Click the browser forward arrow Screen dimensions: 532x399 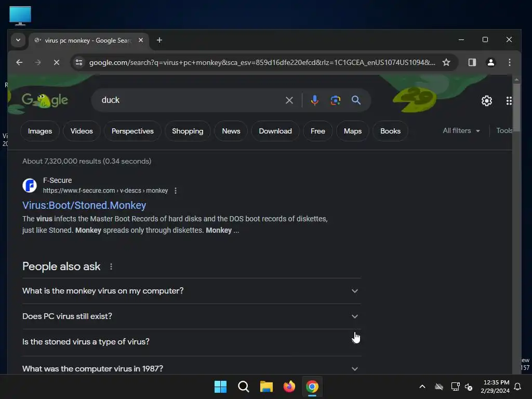click(x=37, y=62)
